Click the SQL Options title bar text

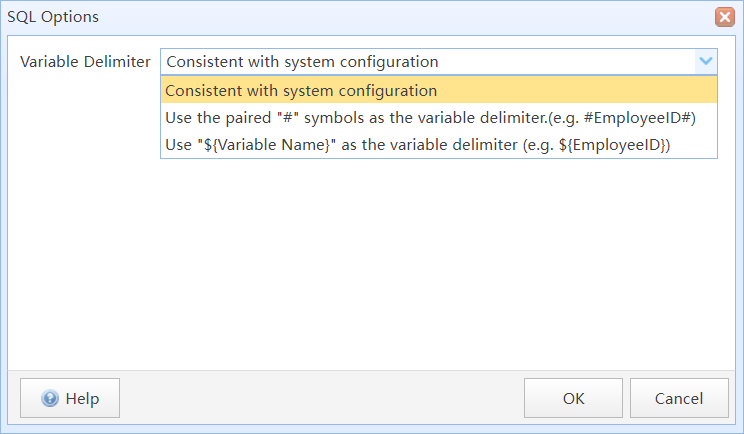[x=53, y=17]
